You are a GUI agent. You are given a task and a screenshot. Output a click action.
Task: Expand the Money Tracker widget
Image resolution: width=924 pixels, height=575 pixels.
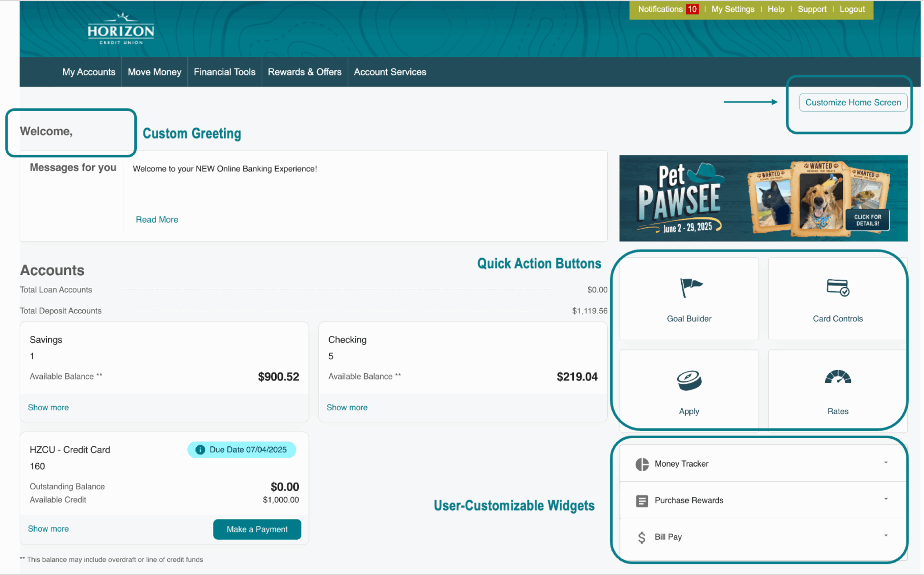(886, 463)
